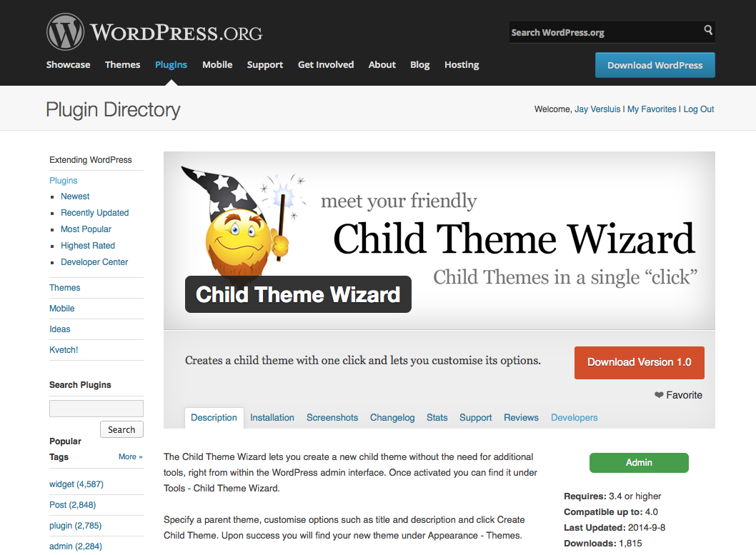Switch to the Changelog tab
The image size is (756, 555).
pos(392,418)
